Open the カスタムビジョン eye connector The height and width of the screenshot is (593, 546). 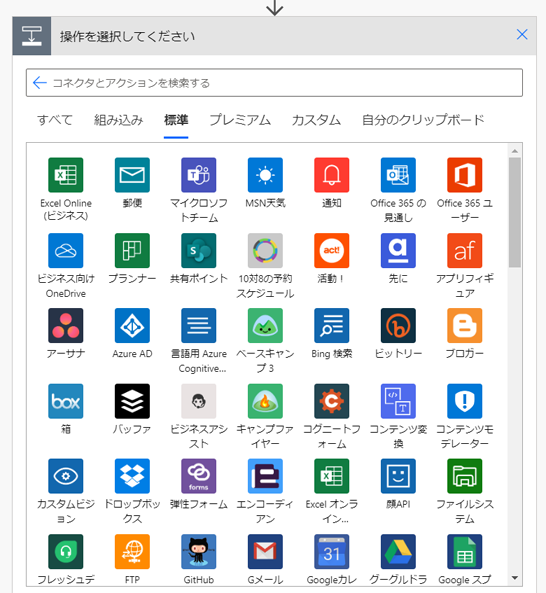coord(66,476)
